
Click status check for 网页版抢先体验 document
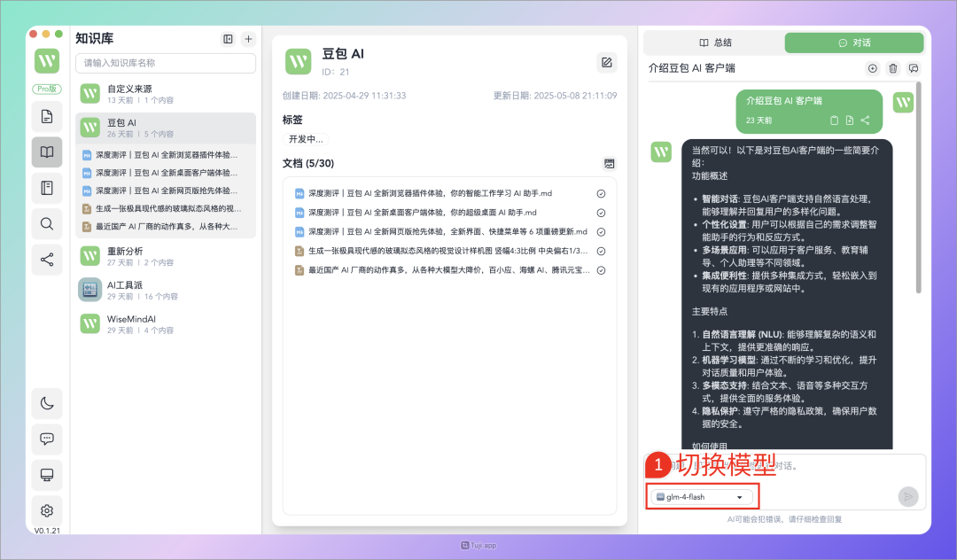[x=601, y=232]
